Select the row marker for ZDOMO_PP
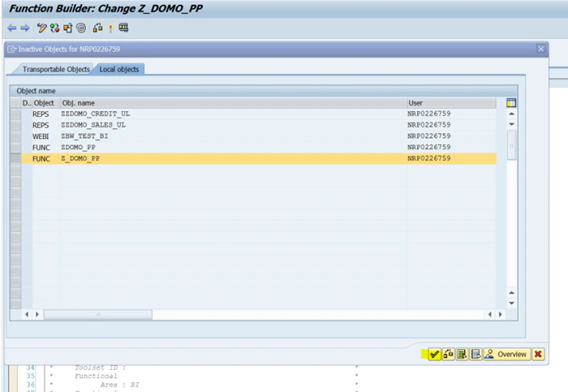Image resolution: width=568 pixels, height=392 pixels. click(x=15, y=148)
